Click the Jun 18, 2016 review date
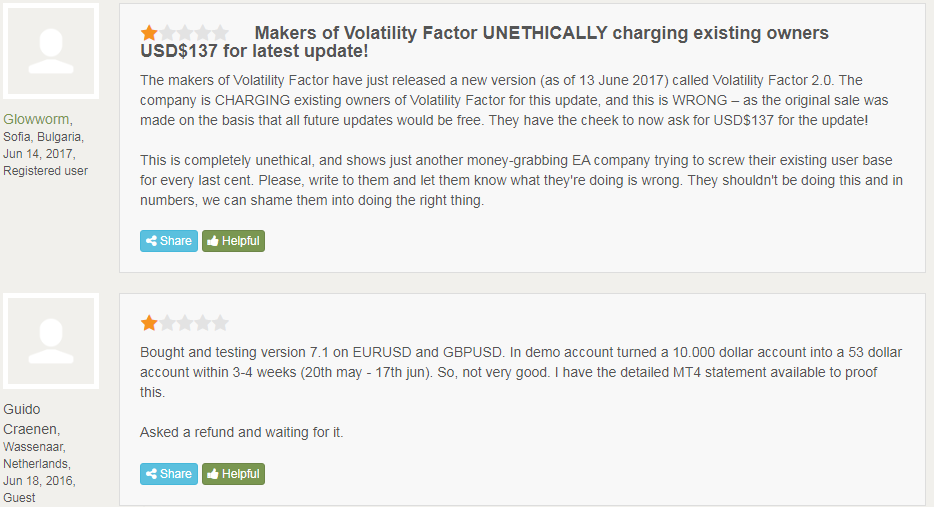The height and width of the screenshot is (507, 934). tap(39, 481)
